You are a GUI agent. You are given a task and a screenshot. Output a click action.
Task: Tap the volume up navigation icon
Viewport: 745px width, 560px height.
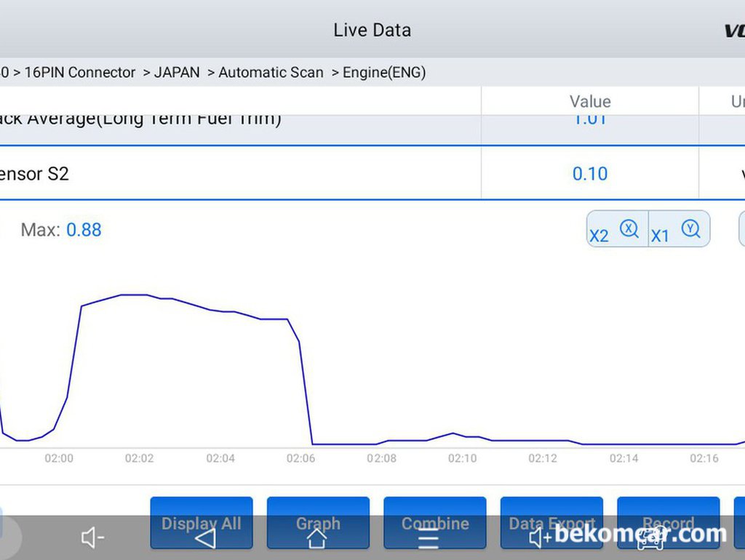coord(541,538)
